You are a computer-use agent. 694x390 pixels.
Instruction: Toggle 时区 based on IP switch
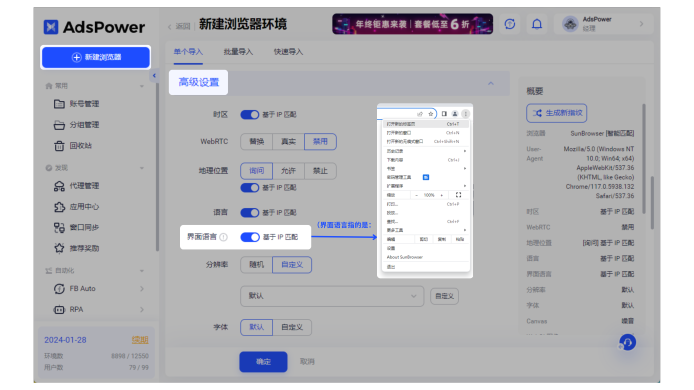tap(250, 115)
